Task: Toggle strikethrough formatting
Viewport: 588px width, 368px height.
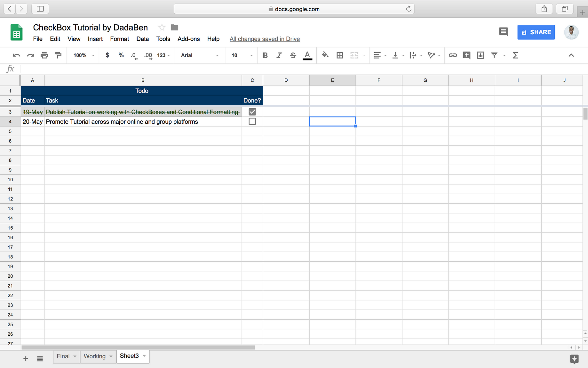Action: (293, 55)
